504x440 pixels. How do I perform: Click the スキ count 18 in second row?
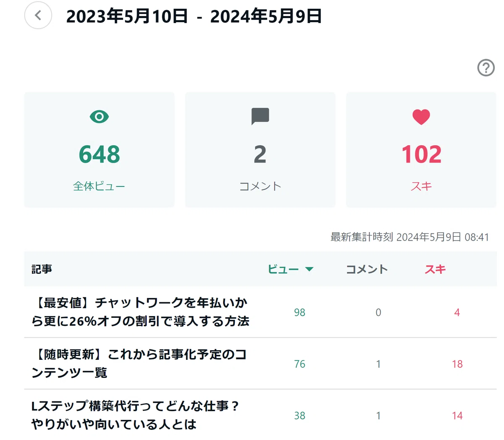[457, 364]
